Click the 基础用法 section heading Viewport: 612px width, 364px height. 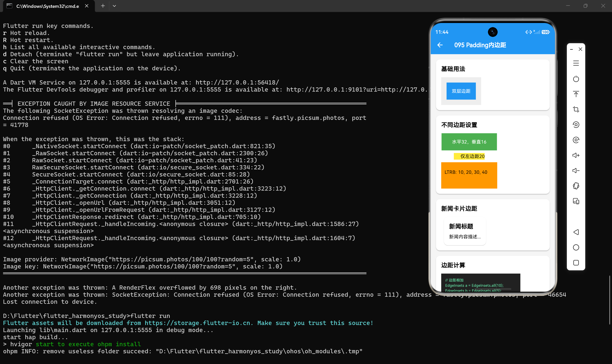(453, 69)
